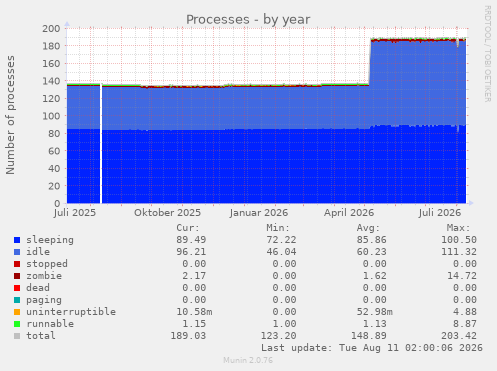Click the stopped legend color swatch
Screen dimensions: 497x371
point(17,264)
